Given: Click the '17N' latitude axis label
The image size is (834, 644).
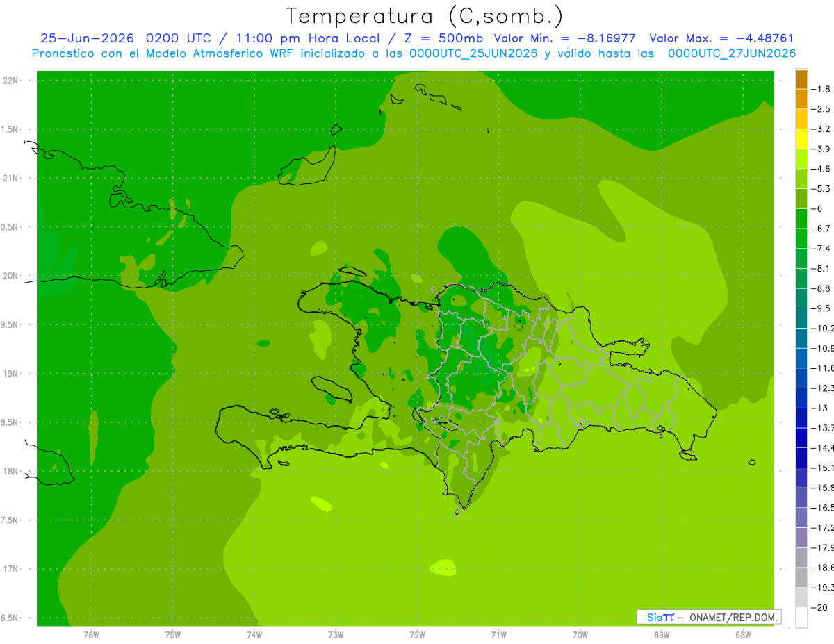Looking at the screenshot, I should coord(11,569).
